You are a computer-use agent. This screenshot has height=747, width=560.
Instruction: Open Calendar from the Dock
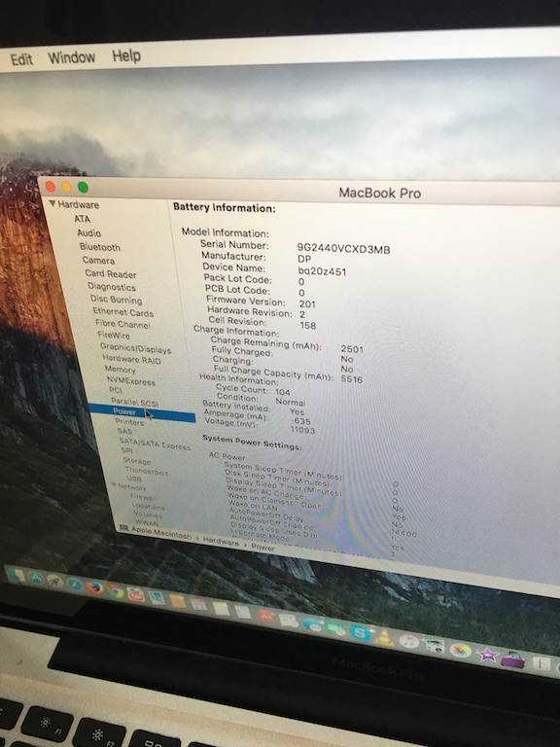[x=198, y=605]
